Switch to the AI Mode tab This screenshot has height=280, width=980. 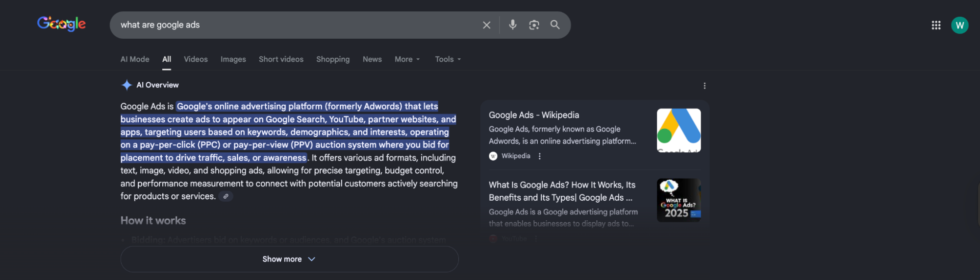[135, 59]
